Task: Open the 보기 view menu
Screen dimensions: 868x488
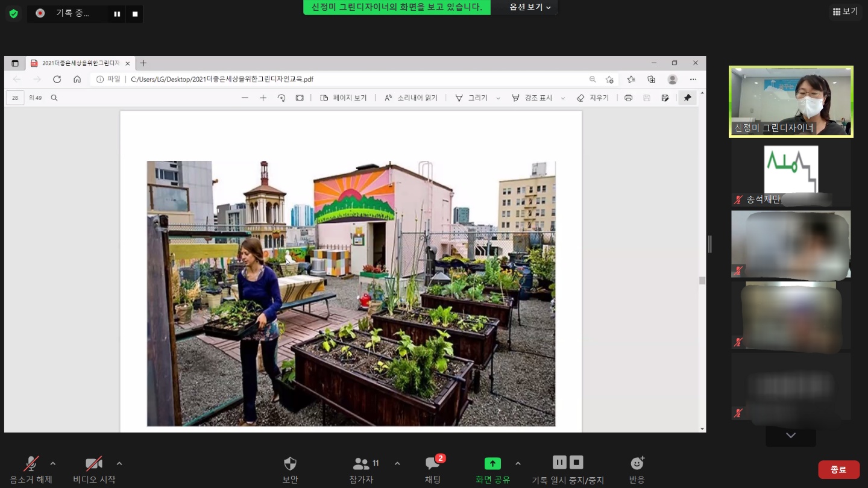Action: pyautogui.click(x=845, y=11)
